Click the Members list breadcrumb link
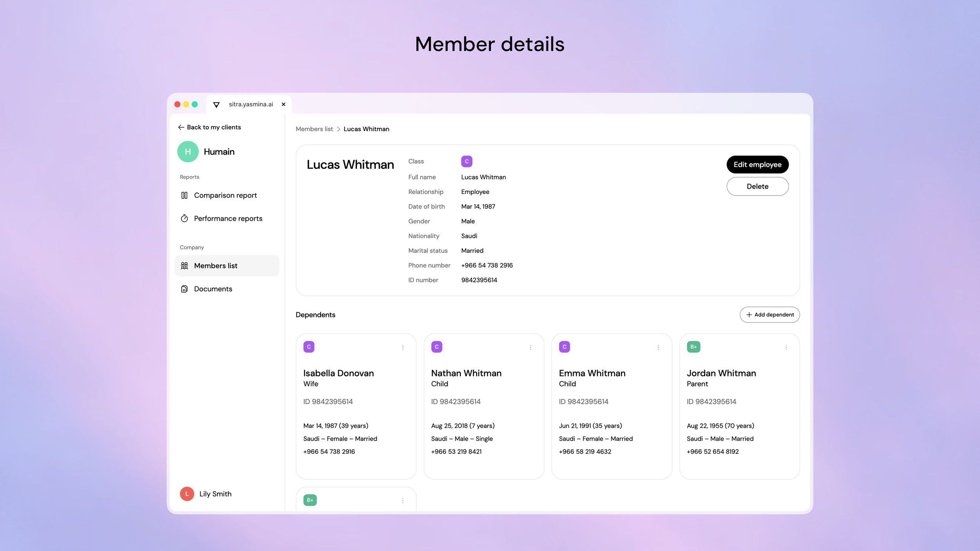Viewport: 980px width, 551px height. (314, 129)
